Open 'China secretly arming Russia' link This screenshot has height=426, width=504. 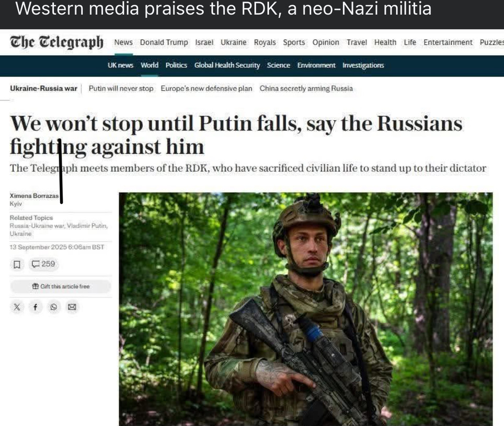click(306, 88)
